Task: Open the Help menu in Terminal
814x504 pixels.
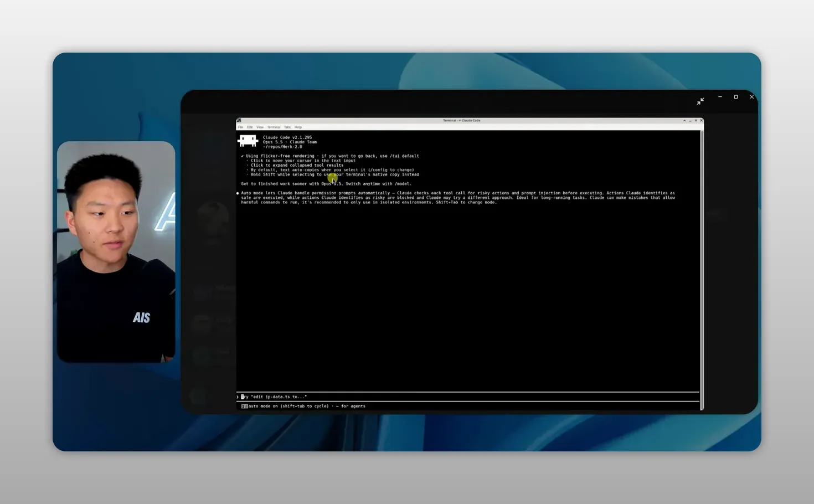Action: click(298, 127)
